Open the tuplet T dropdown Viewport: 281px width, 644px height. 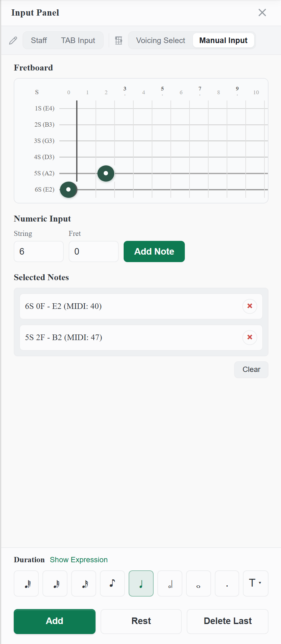coord(256,583)
